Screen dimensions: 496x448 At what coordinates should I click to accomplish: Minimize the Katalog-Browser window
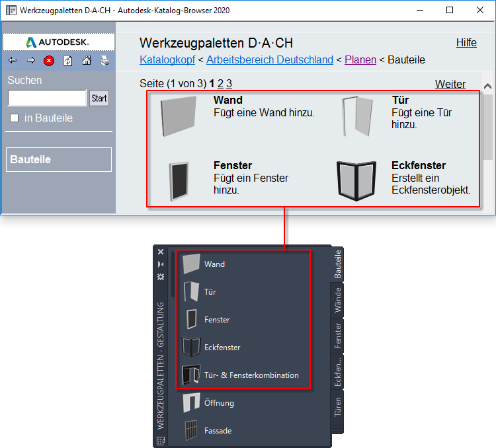point(420,10)
